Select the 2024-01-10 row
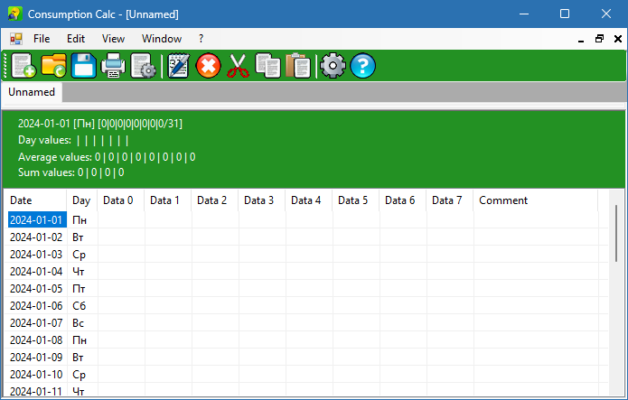The height and width of the screenshot is (400, 628). click(308, 374)
